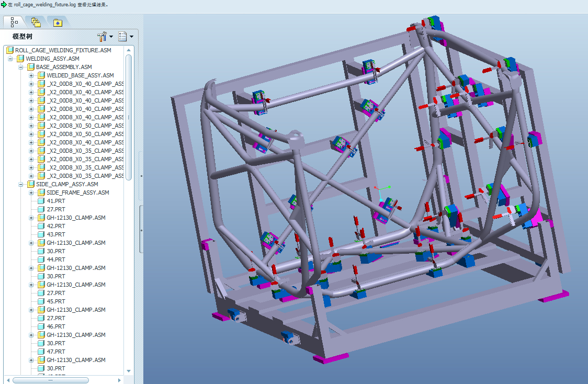Viewport: 588px width, 384px height.
Task: Collapse the WELDING_ASSY.ASM node
Action: point(10,59)
